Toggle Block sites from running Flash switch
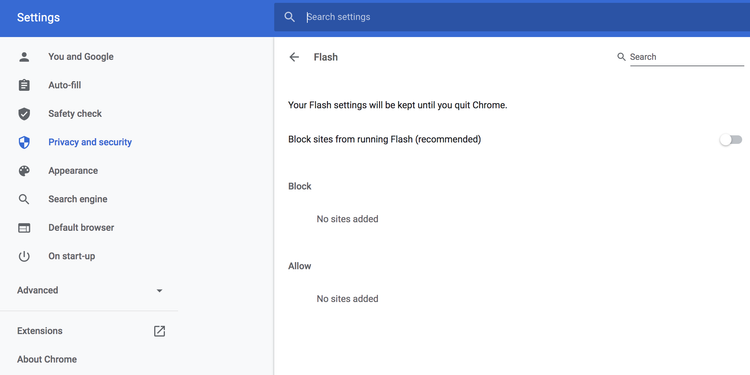 click(730, 140)
